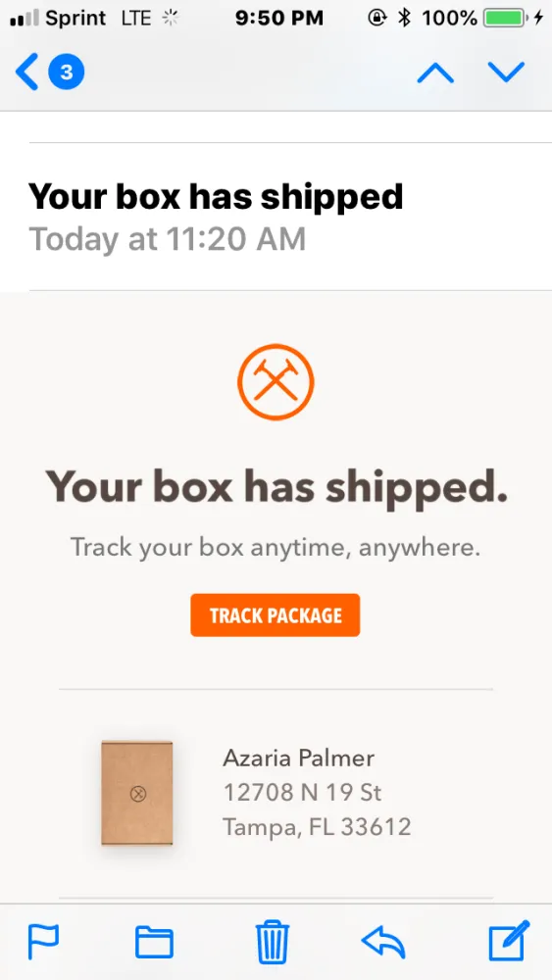The image size is (552, 980).
Task: Tap the recipient name Azaria Palmer
Action: [299, 759]
